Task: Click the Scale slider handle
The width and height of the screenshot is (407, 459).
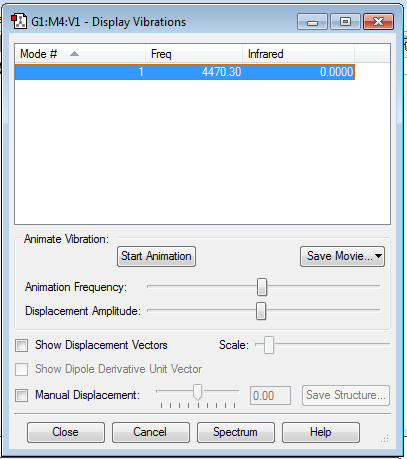Action: (269, 345)
